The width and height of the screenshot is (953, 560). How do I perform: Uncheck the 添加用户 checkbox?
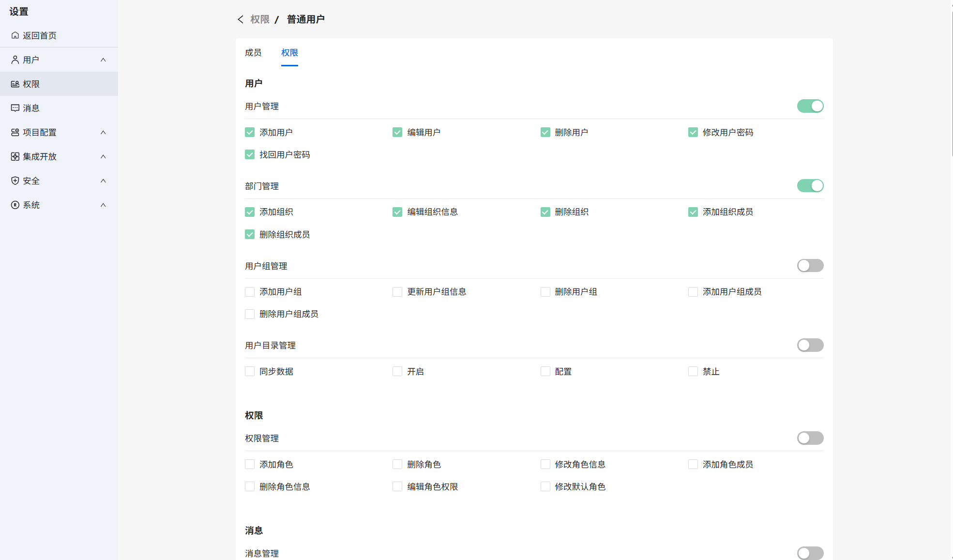pyautogui.click(x=250, y=132)
